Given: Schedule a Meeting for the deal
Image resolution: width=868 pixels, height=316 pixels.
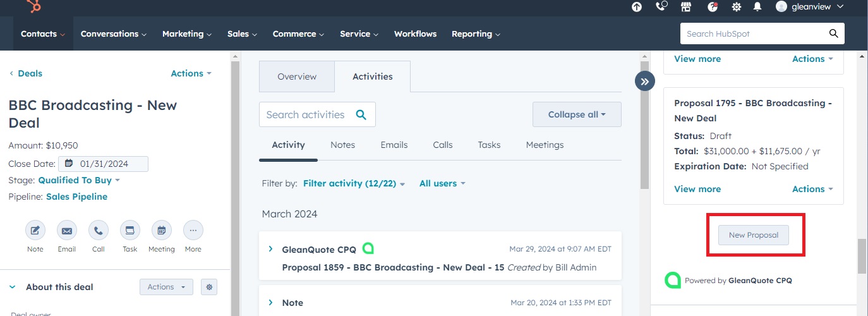Looking at the screenshot, I should (x=162, y=231).
